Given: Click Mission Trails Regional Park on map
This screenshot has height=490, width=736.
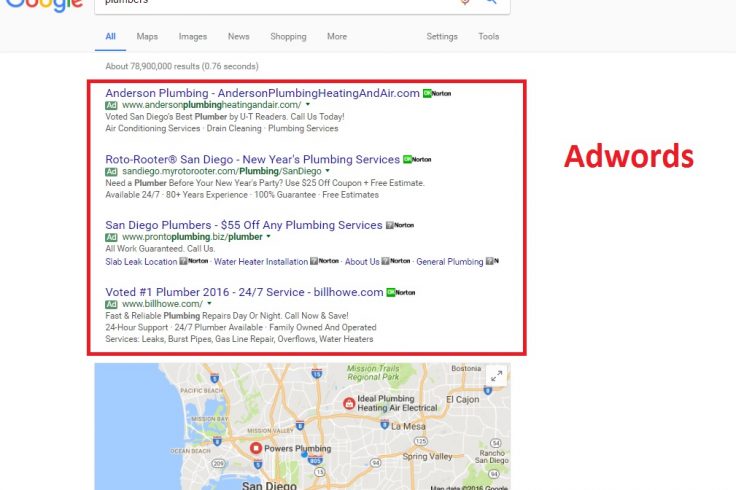Looking at the screenshot, I should pyautogui.click(x=373, y=373).
